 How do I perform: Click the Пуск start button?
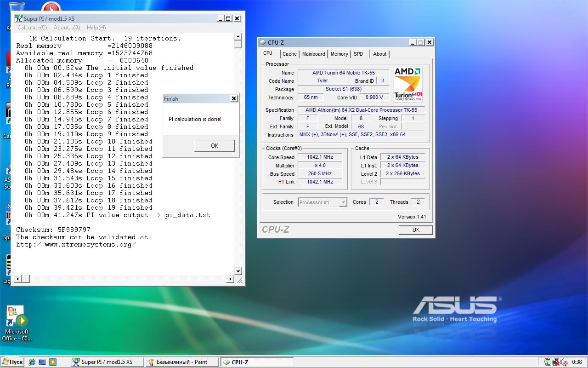point(12,362)
